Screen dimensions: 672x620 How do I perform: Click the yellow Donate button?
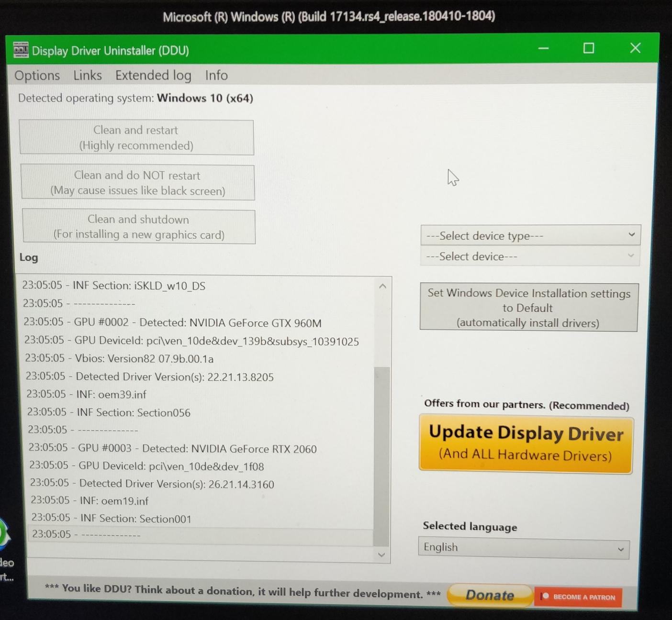[x=490, y=595]
